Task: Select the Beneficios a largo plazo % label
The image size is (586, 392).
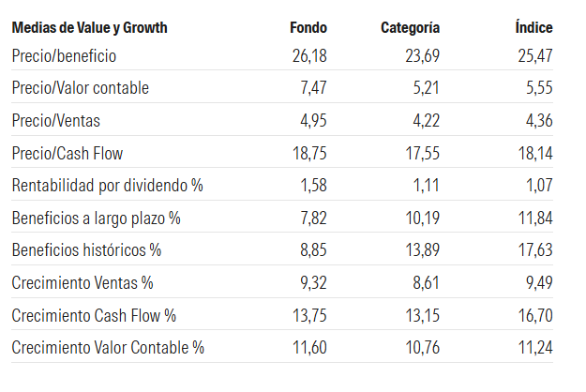Action: (96, 219)
